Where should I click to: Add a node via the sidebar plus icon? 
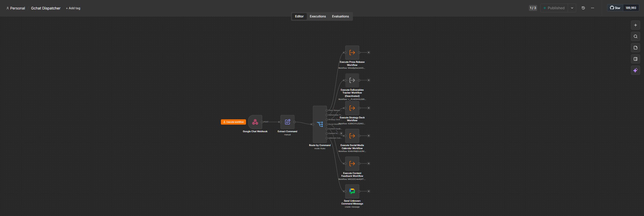point(635,25)
